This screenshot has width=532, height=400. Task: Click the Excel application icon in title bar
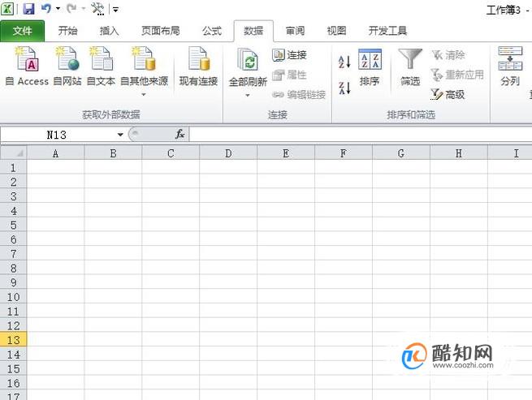point(7,8)
